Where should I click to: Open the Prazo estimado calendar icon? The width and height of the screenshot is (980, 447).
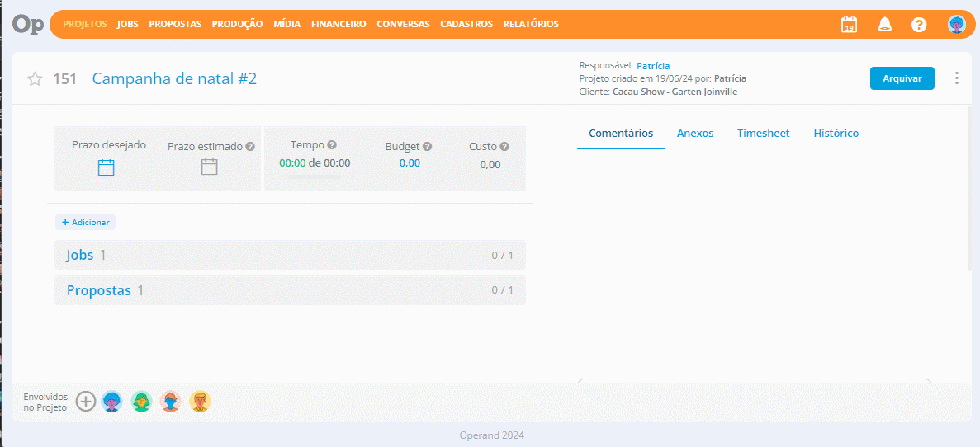209,167
